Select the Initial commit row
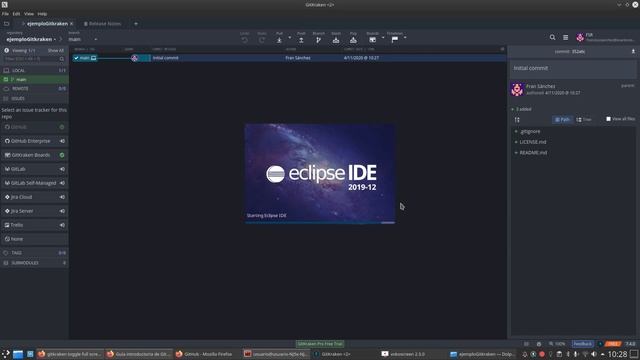This screenshot has height=360, width=640. (x=289, y=58)
